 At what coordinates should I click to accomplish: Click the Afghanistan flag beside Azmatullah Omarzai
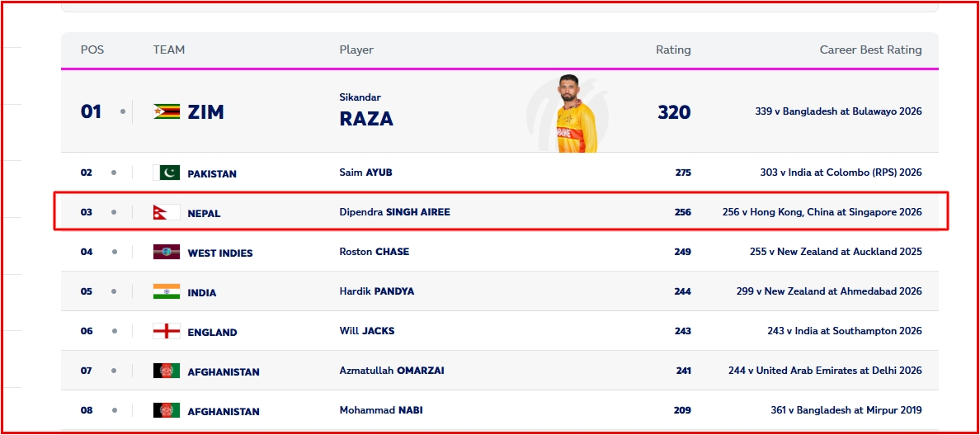[x=167, y=371]
